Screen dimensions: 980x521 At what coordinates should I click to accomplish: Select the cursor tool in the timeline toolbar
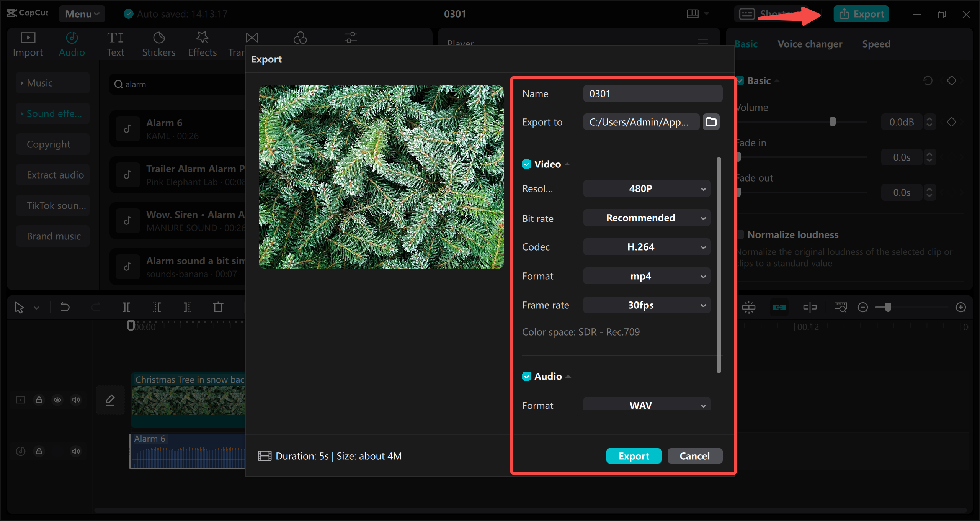(19, 307)
